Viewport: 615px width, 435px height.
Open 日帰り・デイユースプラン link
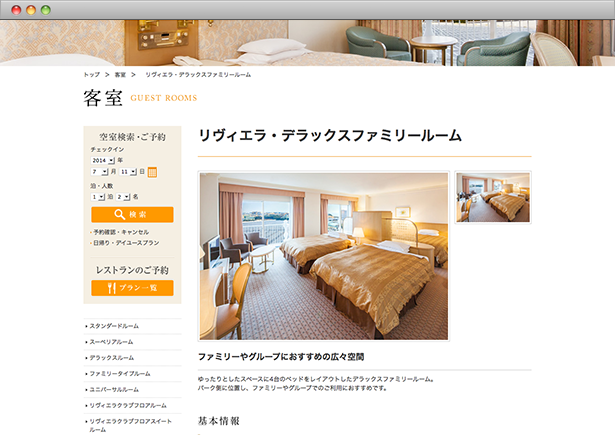126,243
